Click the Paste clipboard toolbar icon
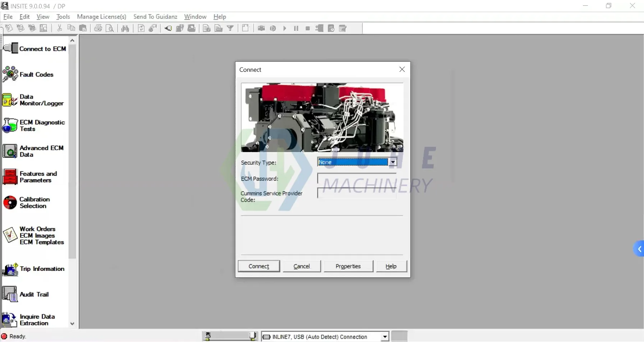 point(83,28)
